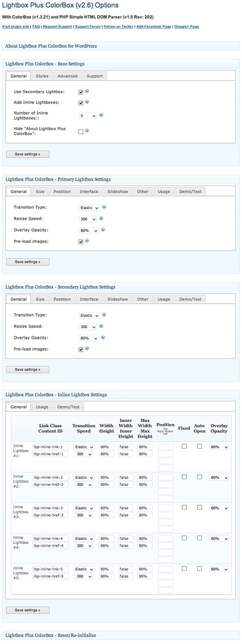
Task: Click help icon next to Add Inline Lightboxes
Action: pos(87,102)
